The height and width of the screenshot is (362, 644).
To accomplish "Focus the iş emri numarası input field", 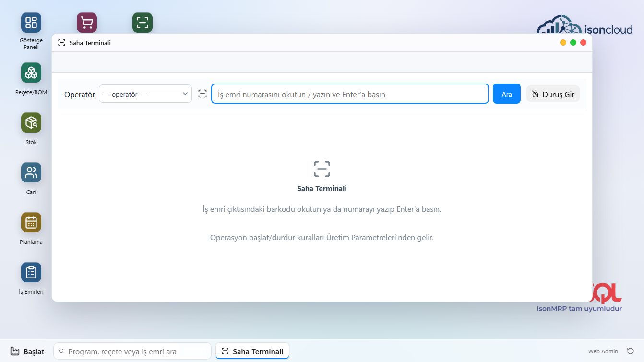I will coord(350,94).
